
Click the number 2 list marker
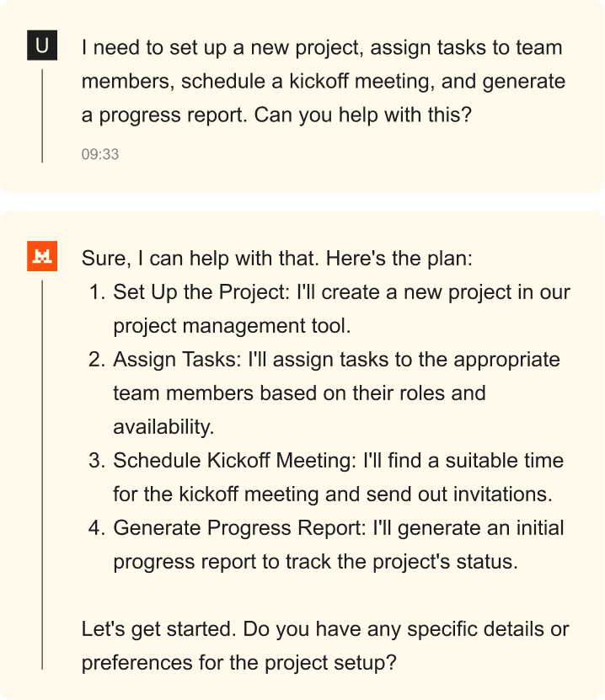[x=96, y=360]
